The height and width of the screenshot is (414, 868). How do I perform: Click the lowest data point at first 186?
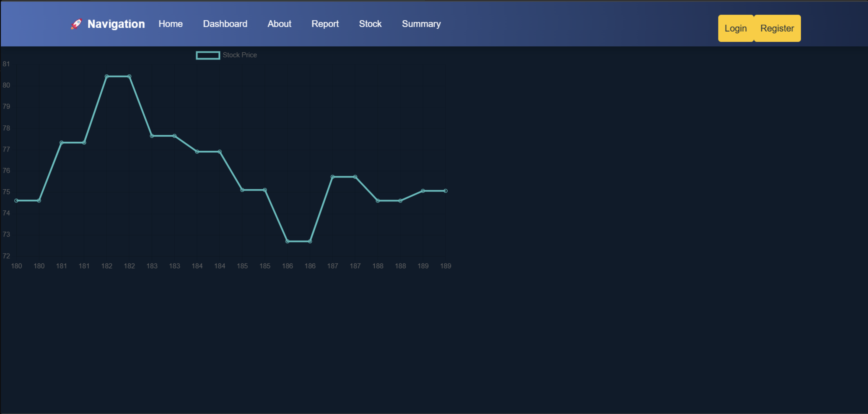click(x=287, y=241)
